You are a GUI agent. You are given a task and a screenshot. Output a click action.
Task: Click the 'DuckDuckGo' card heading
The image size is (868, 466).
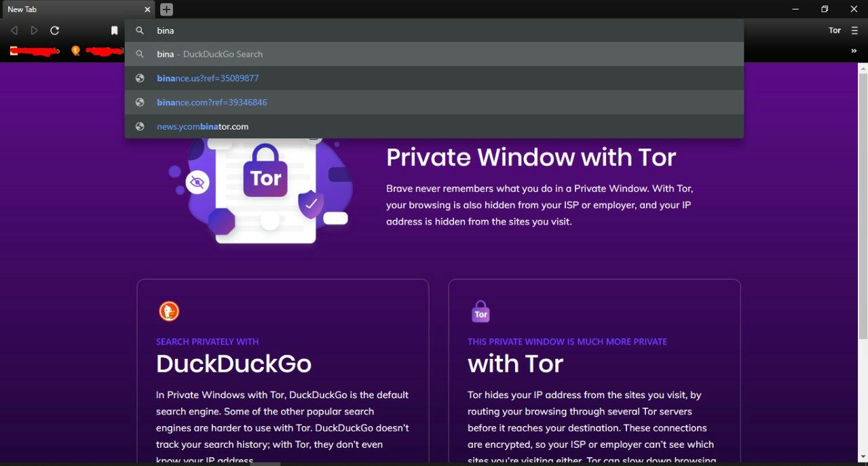233,364
